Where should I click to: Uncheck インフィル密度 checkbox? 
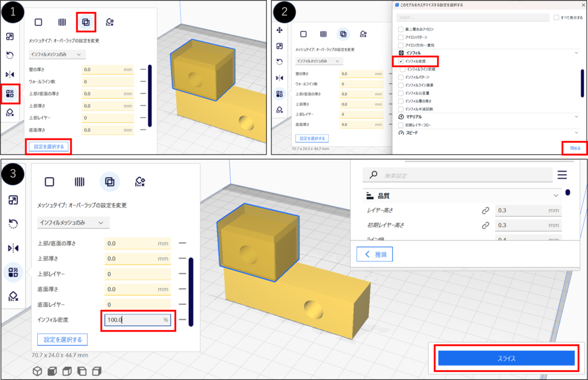[401, 61]
